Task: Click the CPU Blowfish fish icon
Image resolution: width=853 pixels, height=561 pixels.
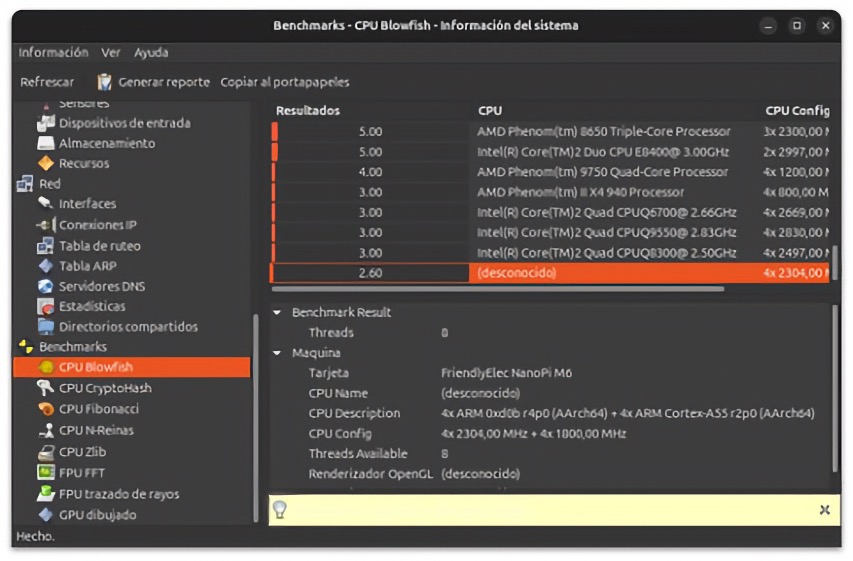Action: [x=46, y=367]
